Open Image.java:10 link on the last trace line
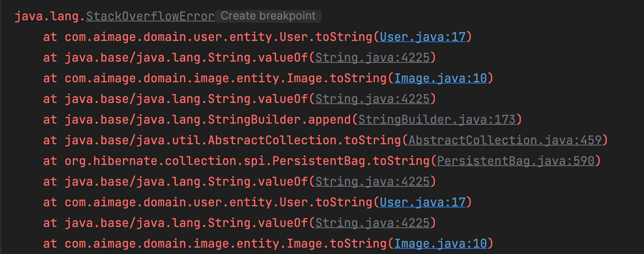The height and width of the screenshot is (254, 644). coord(441,243)
